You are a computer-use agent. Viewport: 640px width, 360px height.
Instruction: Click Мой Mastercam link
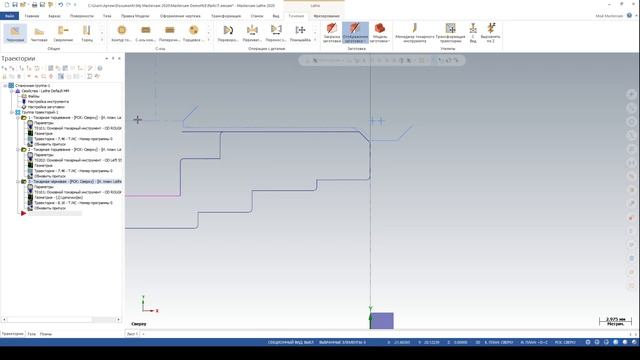(x=609, y=16)
